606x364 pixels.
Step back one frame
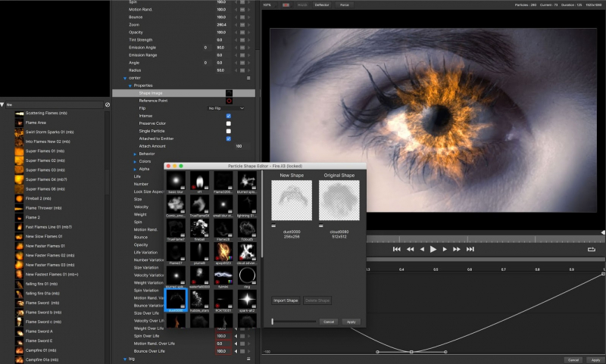click(422, 248)
